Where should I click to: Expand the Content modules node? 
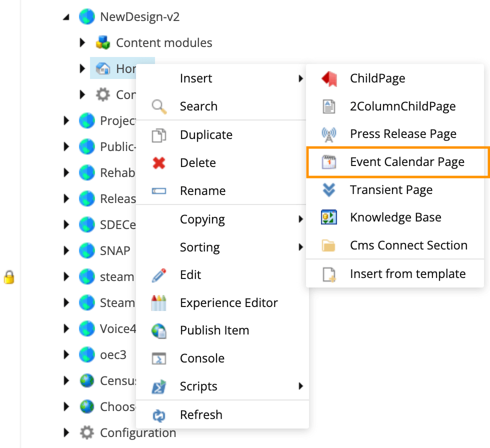[82, 43]
